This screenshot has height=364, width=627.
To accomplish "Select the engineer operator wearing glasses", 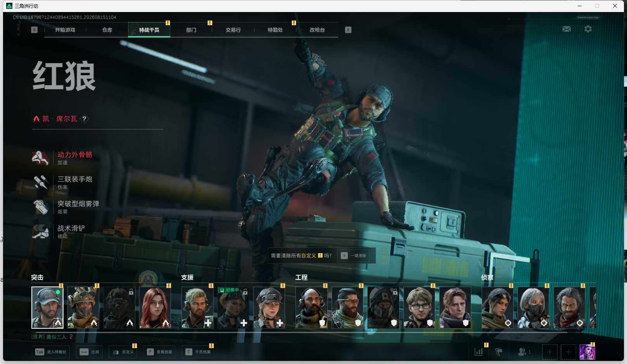I will coord(419,307).
